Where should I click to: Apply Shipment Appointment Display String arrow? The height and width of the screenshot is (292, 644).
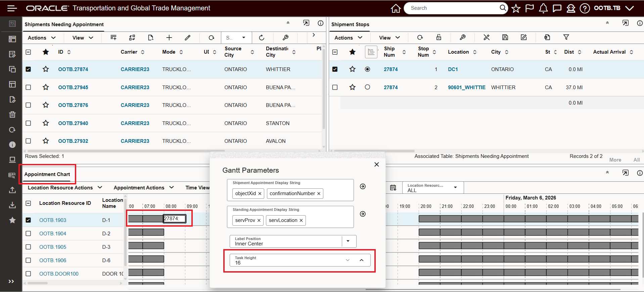(363, 186)
